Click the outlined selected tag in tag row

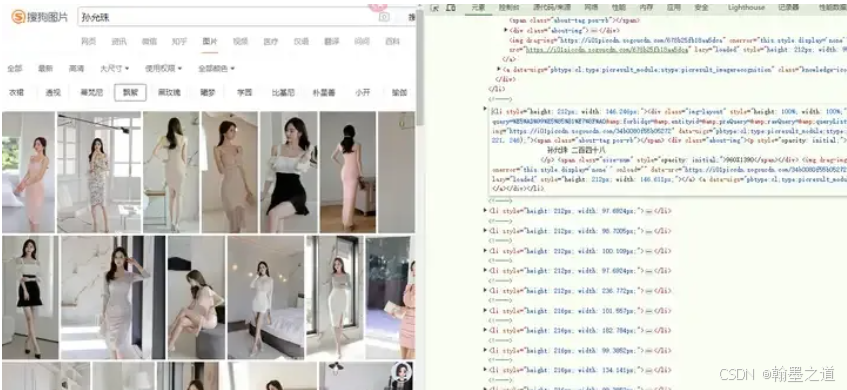pos(130,92)
